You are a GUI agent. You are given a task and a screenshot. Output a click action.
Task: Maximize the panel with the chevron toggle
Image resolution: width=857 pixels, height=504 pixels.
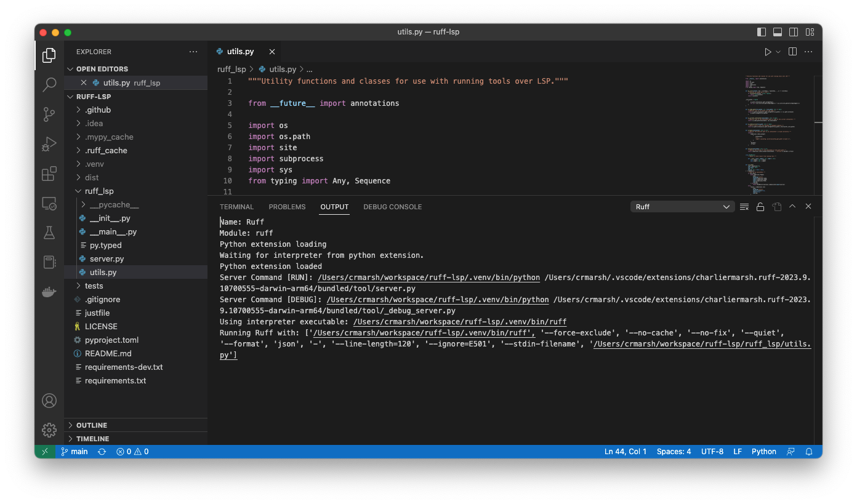click(x=792, y=206)
